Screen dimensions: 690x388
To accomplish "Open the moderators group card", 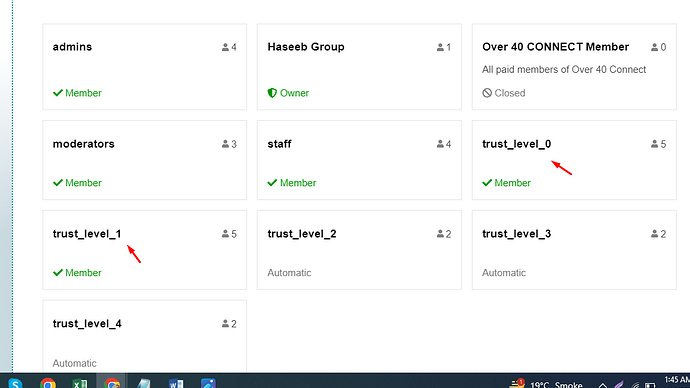I will pos(144,160).
